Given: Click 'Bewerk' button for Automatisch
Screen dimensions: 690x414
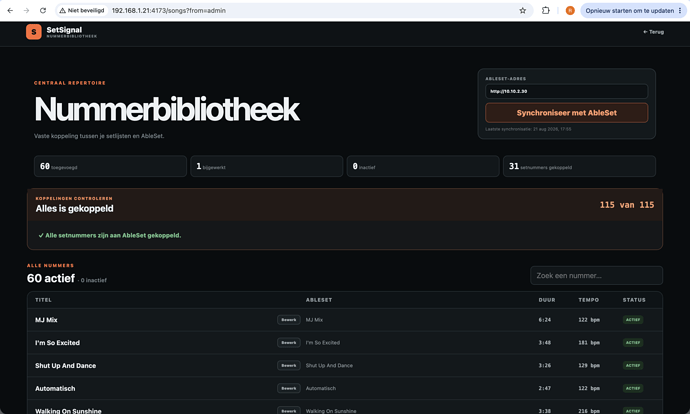Looking at the screenshot, I should (289, 388).
